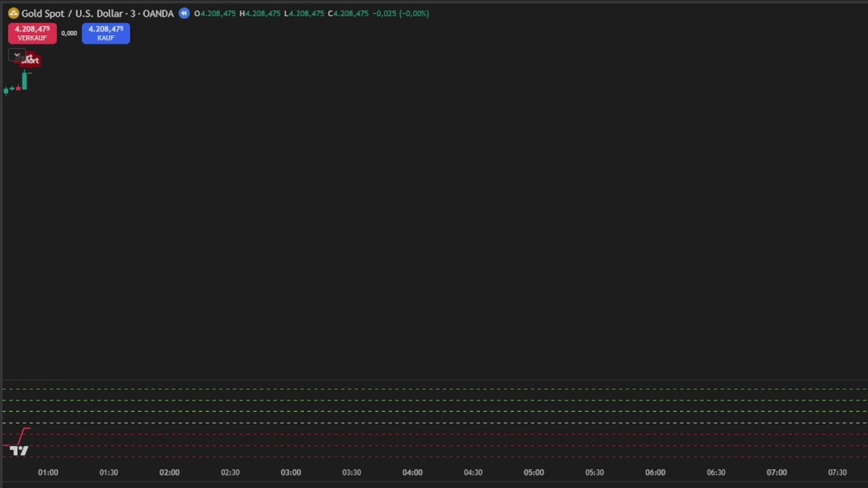
Task: Click the blue KAUF buy button
Action: [x=106, y=33]
